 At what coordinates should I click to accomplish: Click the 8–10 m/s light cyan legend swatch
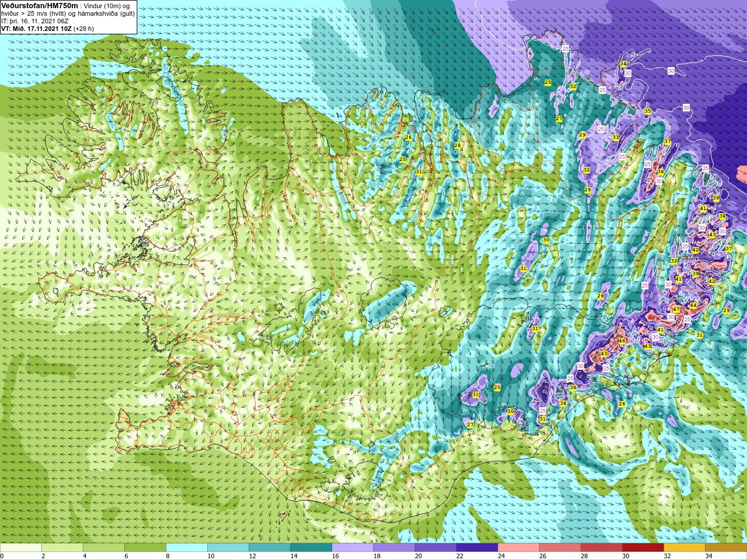click(x=187, y=548)
